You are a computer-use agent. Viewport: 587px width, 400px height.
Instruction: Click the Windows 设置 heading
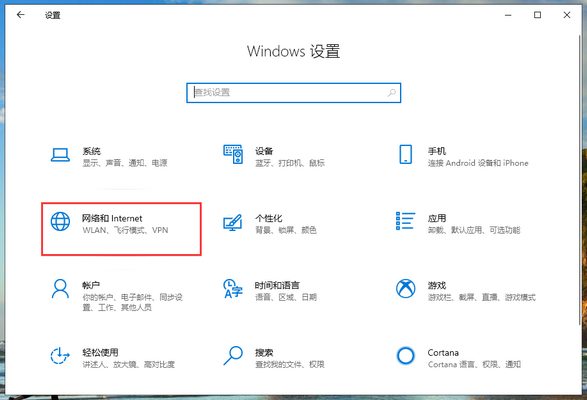tap(294, 51)
